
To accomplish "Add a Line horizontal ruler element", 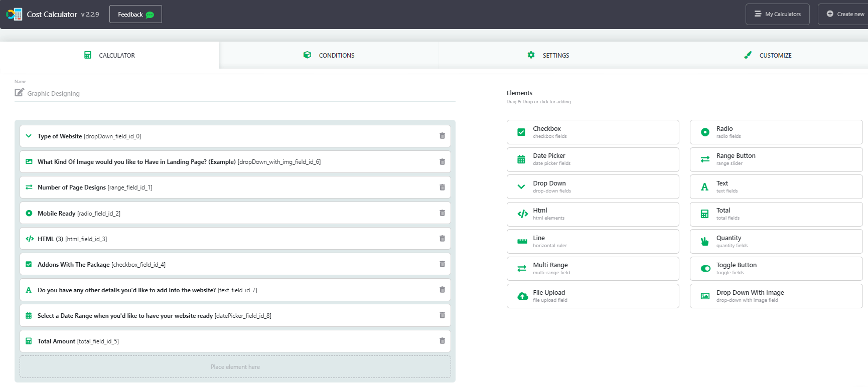I will [593, 242].
